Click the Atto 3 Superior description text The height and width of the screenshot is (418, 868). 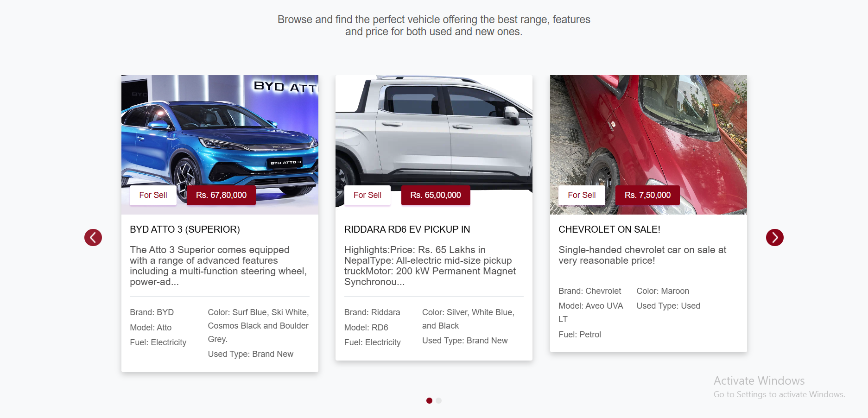point(218,266)
